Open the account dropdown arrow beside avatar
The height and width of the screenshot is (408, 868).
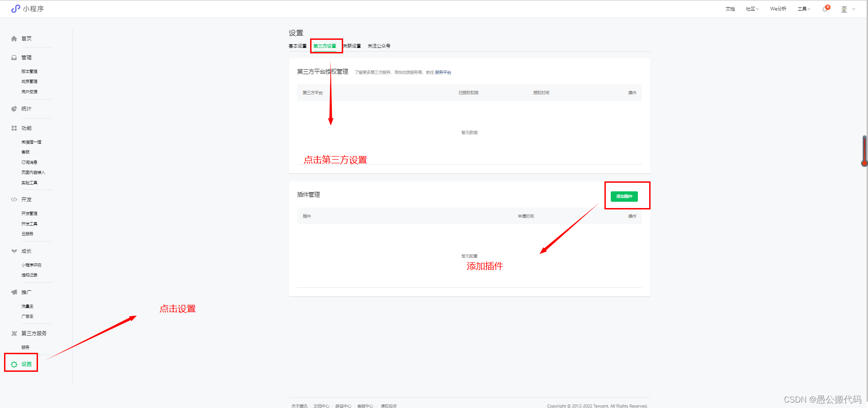coord(854,9)
